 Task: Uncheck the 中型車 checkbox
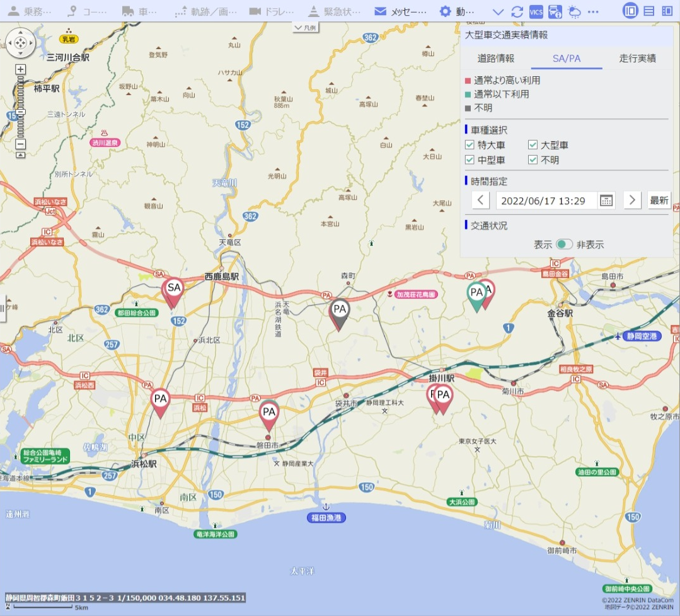pos(470,160)
